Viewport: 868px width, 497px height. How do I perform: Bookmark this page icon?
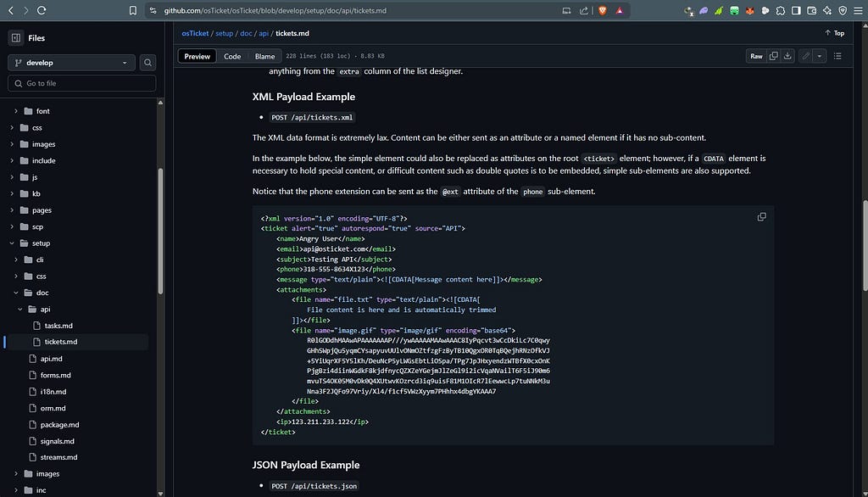point(133,10)
